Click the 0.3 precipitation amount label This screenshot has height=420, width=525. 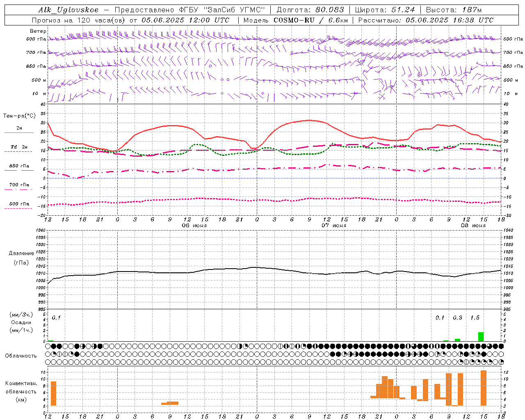pos(457,318)
